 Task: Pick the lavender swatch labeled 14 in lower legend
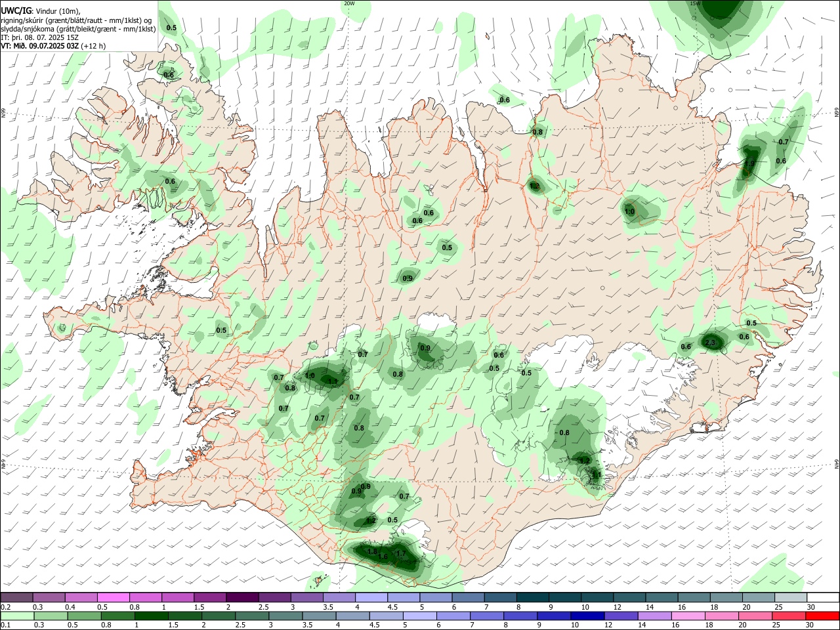[654, 616]
